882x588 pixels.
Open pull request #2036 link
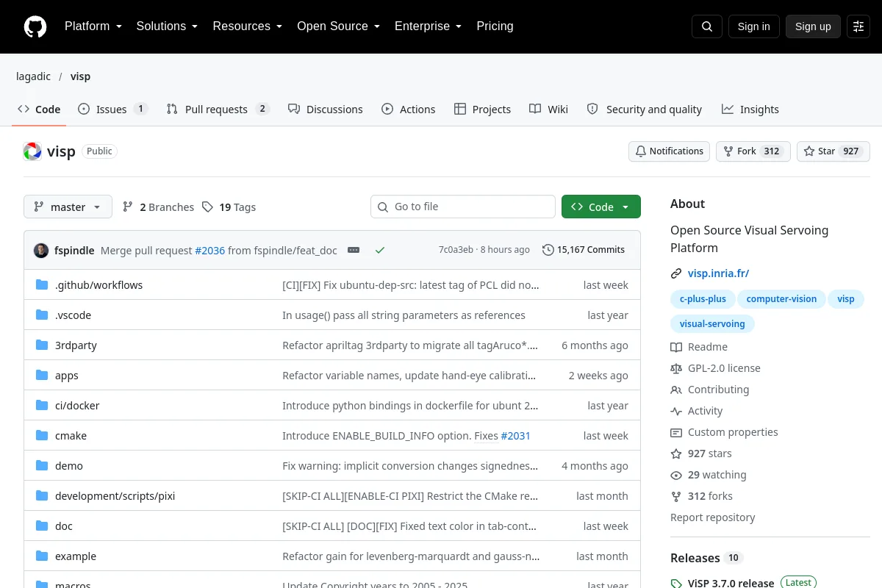point(209,251)
